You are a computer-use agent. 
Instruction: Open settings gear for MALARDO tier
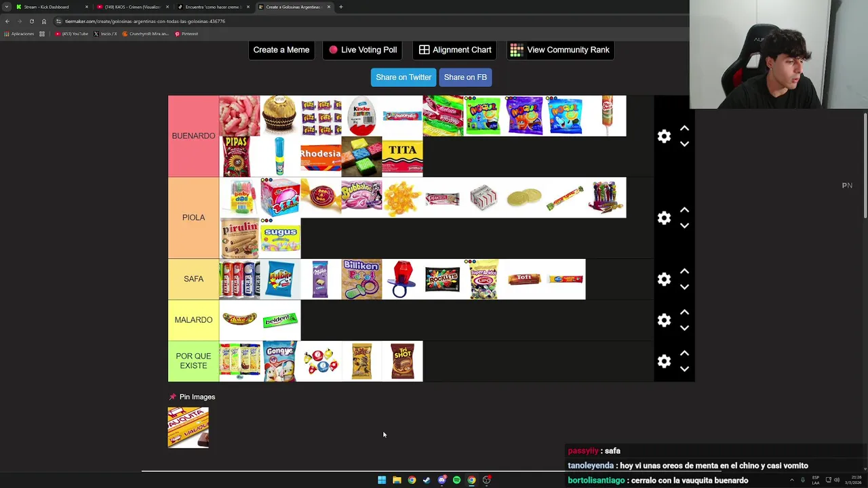click(664, 320)
